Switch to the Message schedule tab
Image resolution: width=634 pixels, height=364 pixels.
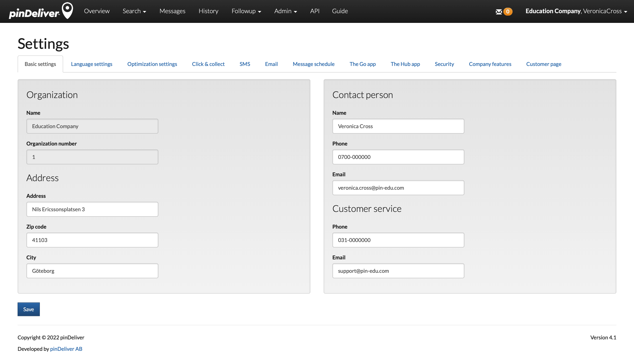[313, 64]
